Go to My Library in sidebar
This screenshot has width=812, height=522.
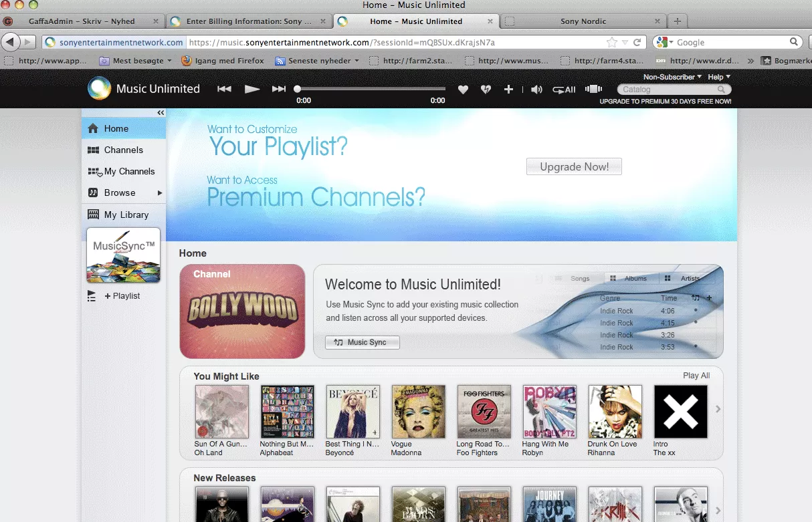point(126,215)
